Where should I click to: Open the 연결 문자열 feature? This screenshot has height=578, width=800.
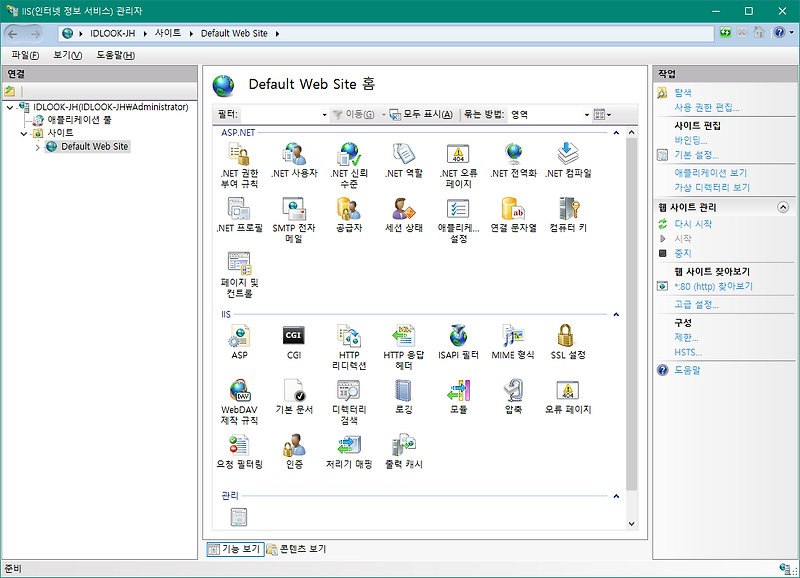pos(513,214)
